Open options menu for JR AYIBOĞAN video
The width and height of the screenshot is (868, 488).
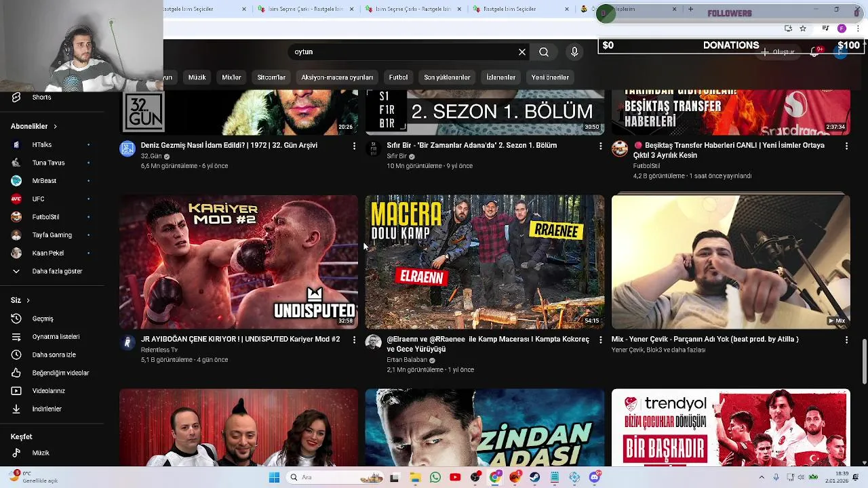pyautogui.click(x=354, y=340)
